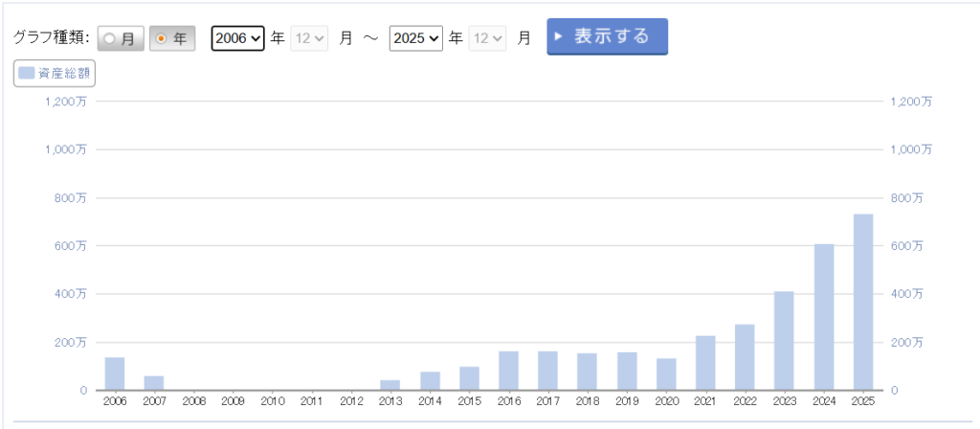Click the 2025 bar in the chart
The width and height of the screenshot is (980, 429).
[x=862, y=302]
